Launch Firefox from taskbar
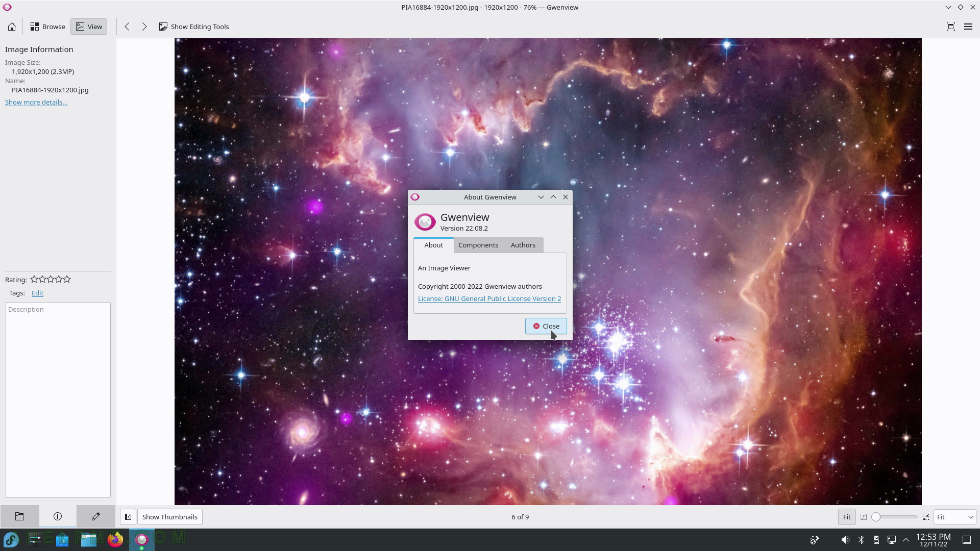This screenshot has height=551, width=980. point(115,539)
